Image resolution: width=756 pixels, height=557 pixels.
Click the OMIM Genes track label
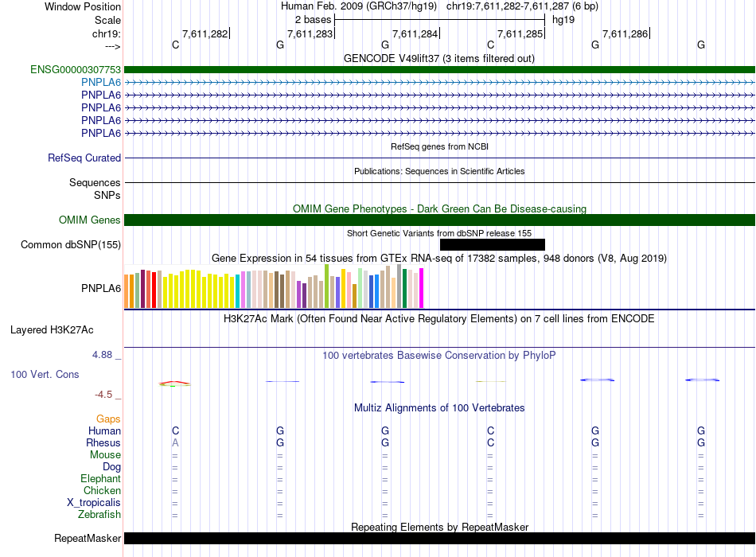89,220
